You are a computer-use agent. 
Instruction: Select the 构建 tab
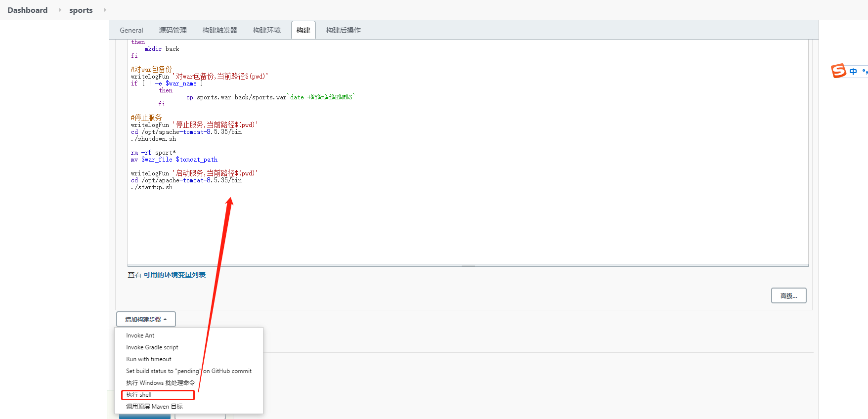pos(304,30)
